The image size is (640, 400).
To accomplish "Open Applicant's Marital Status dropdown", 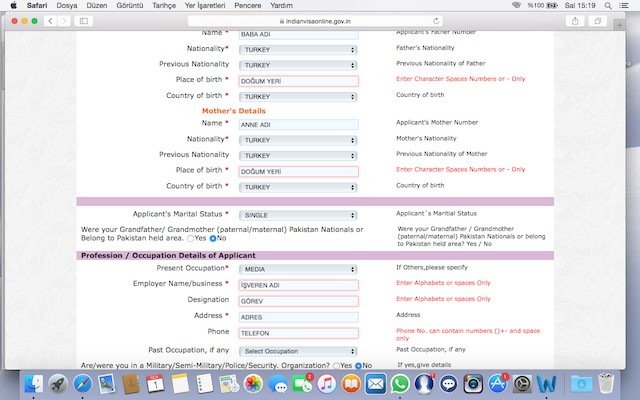I will [x=298, y=215].
